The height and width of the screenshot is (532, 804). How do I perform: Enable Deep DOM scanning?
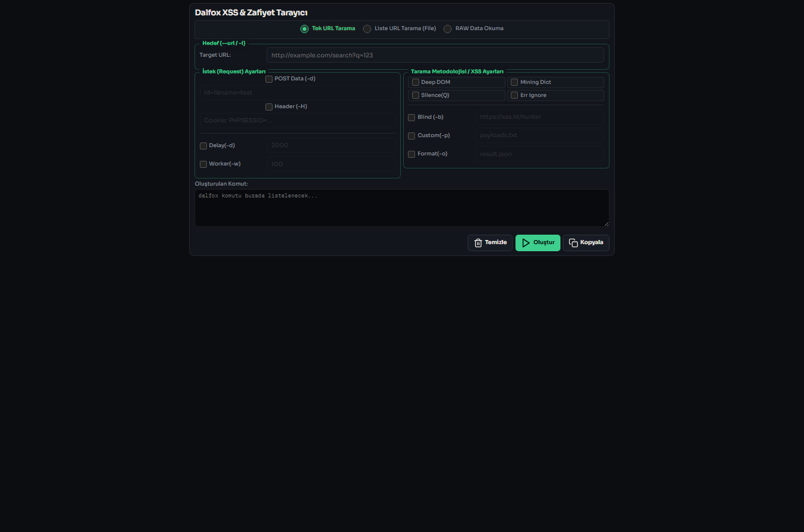(x=416, y=83)
